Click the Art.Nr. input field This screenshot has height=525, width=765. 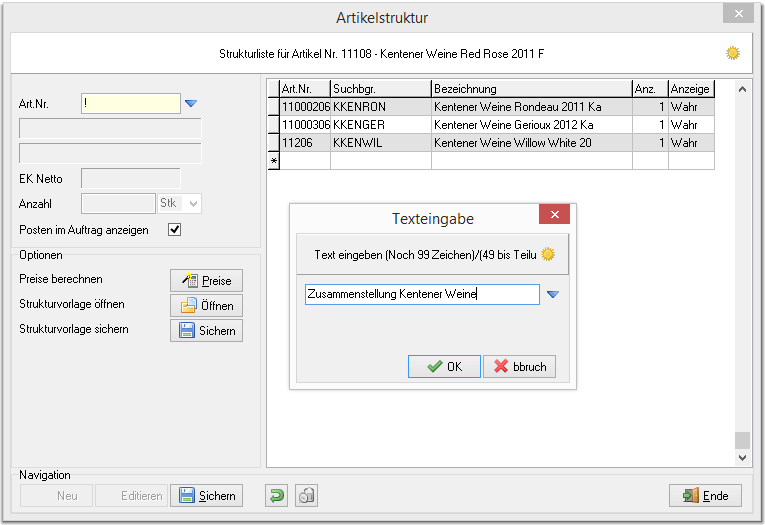click(131, 103)
